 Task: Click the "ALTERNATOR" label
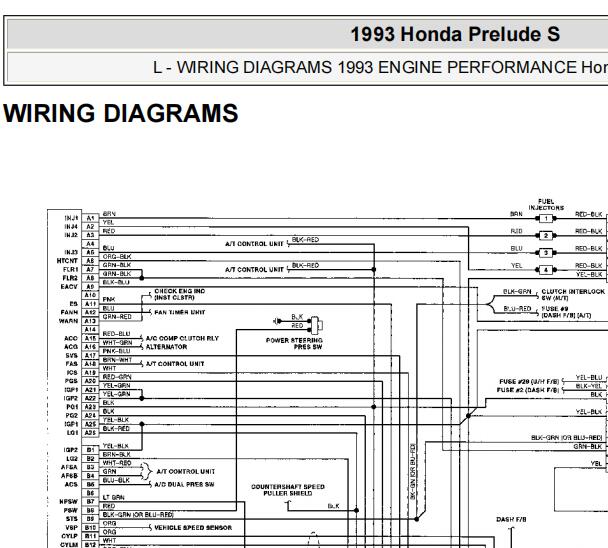[166, 347]
